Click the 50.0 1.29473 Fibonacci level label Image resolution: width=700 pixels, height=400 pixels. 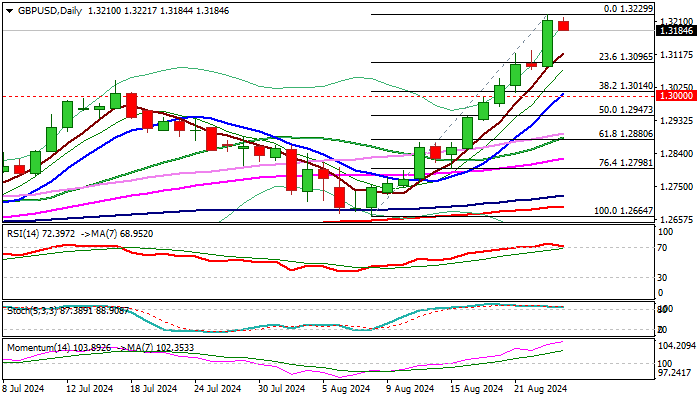coord(626,110)
